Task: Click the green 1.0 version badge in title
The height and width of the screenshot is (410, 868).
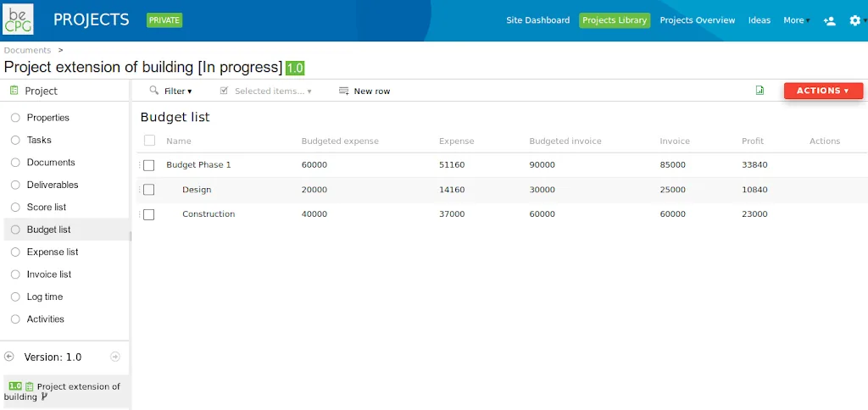Action: coord(295,68)
